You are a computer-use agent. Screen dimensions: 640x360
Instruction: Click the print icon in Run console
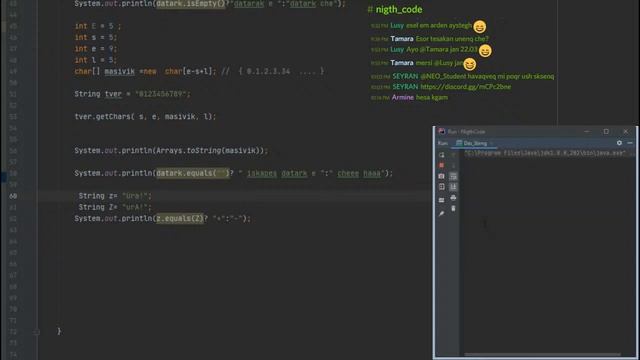[x=453, y=198]
